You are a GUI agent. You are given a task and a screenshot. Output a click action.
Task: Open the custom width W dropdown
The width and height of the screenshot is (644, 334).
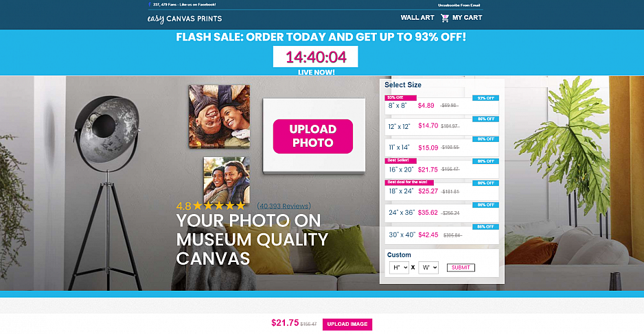coord(428,267)
